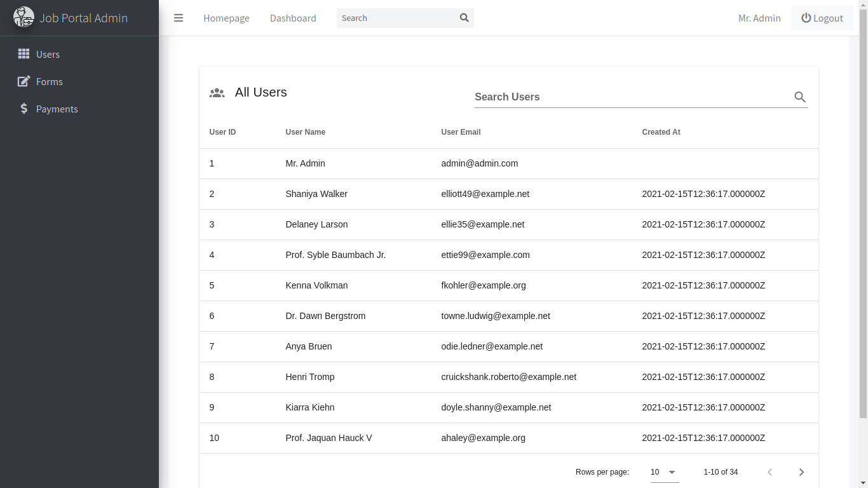
Task: Click the All Users group icon
Action: coord(217,93)
